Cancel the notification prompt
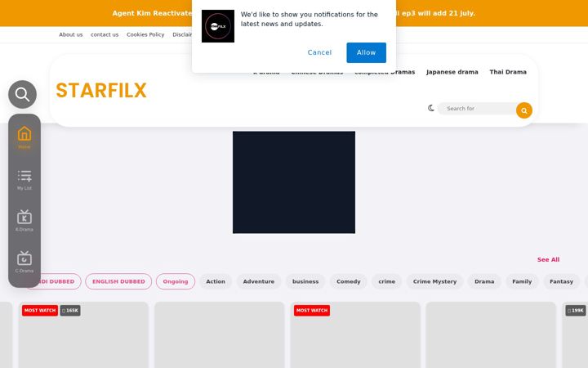Viewport: 588px width, 368px height. tap(319, 52)
